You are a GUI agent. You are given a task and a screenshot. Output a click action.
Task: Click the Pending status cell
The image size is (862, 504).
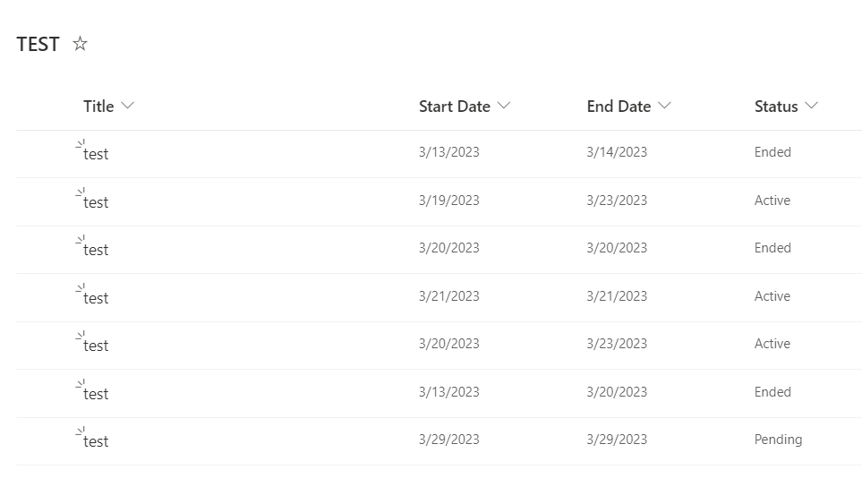tap(778, 440)
